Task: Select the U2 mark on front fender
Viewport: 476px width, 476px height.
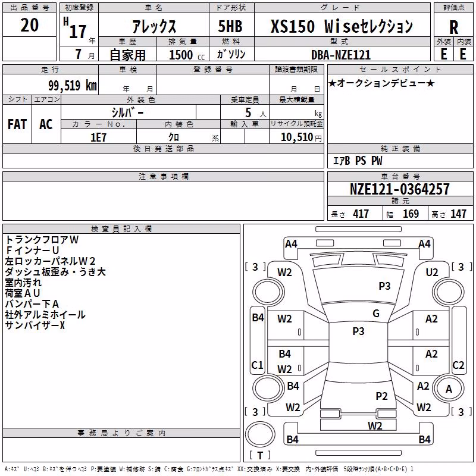Action: tap(432, 273)
